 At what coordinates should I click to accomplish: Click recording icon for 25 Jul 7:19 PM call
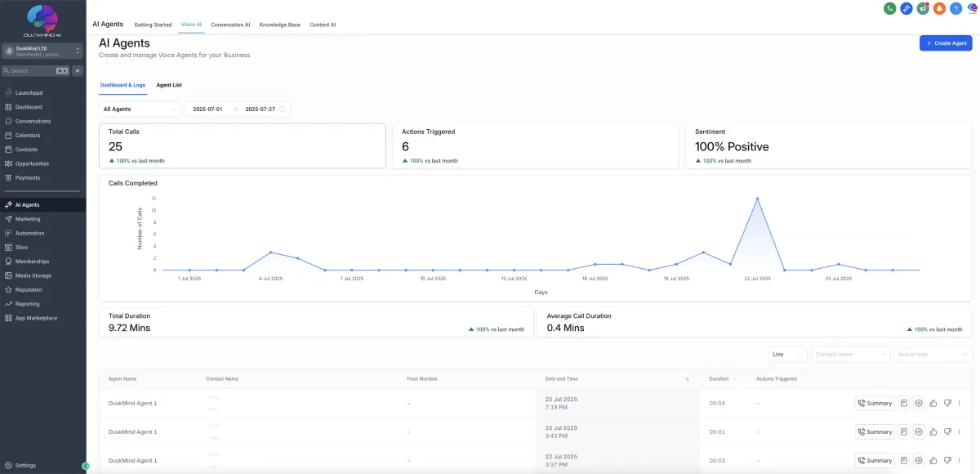click(x=919, y=403)
